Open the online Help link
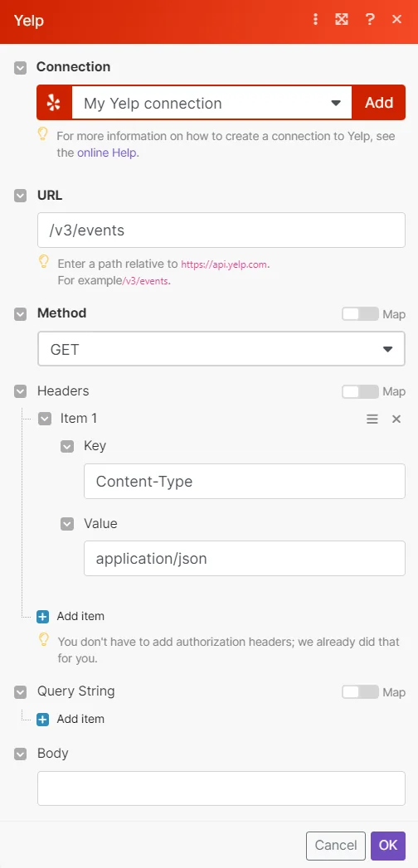 click(x=108, y=153)
